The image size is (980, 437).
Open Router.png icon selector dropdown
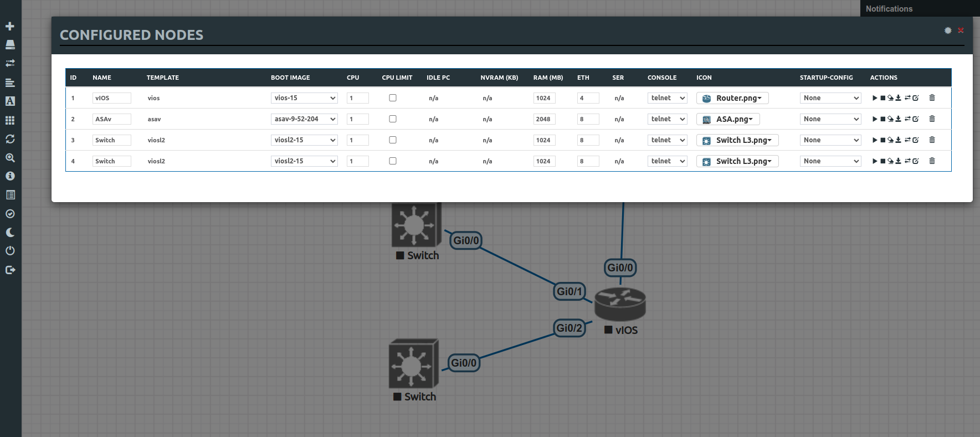tap(732, 98)
